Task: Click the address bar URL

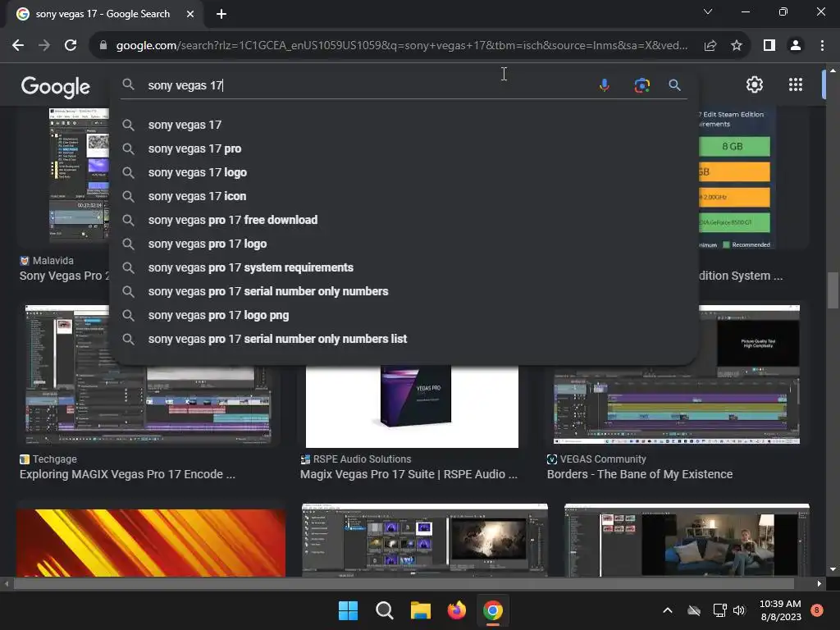Action: 402,46
